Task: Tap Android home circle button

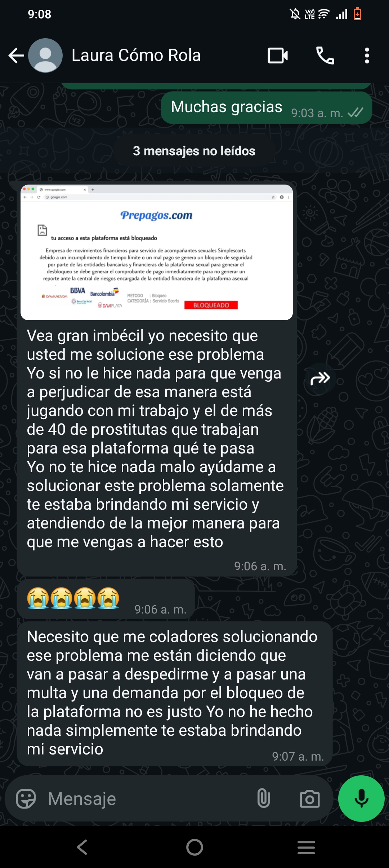Action: (x=194, y=847)
